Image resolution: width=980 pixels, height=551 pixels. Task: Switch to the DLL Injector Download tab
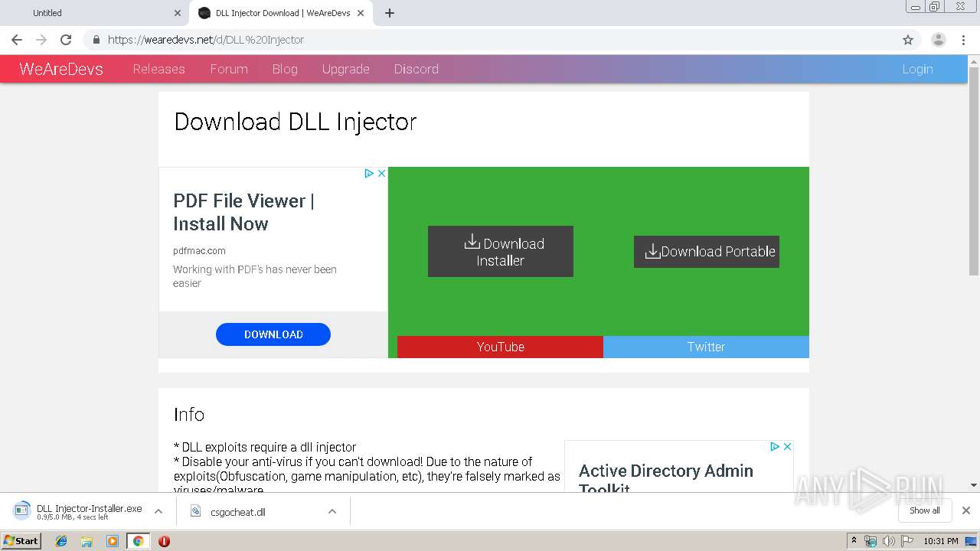[x=282, y=13]
